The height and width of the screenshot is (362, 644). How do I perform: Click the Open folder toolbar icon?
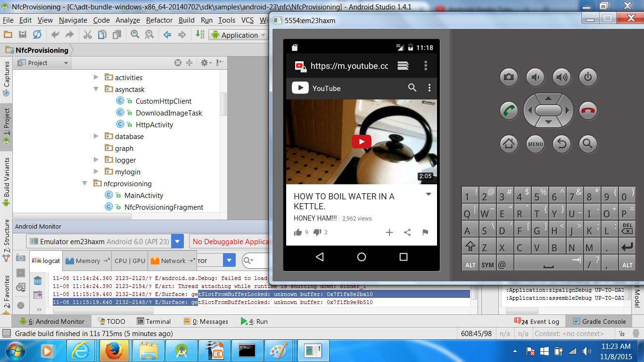click(x=8, y=34)
